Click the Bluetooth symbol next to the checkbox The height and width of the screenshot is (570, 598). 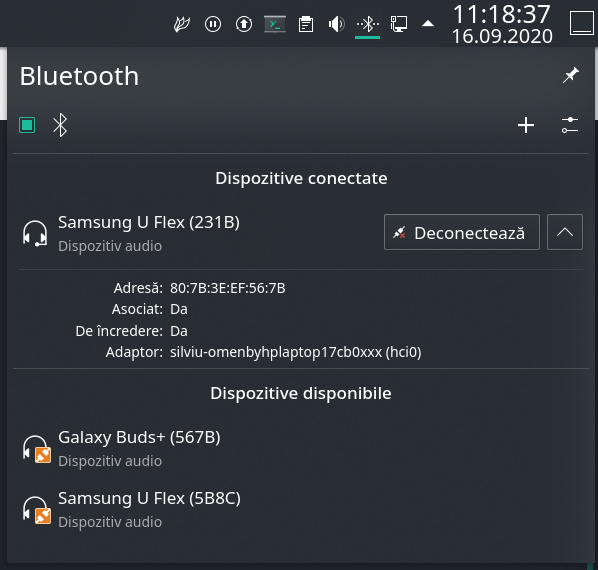60,125
